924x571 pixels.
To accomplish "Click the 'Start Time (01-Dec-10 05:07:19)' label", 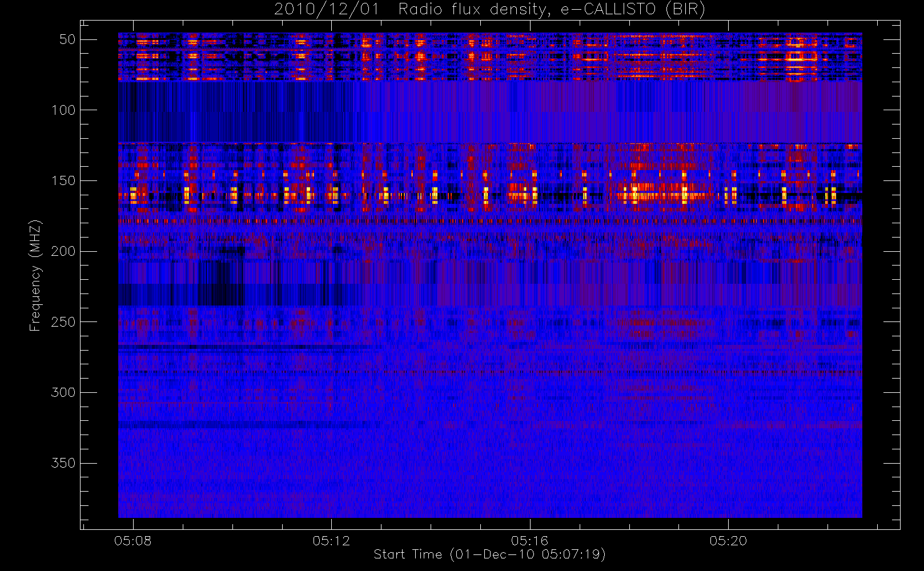I will [x=489, y=554].
